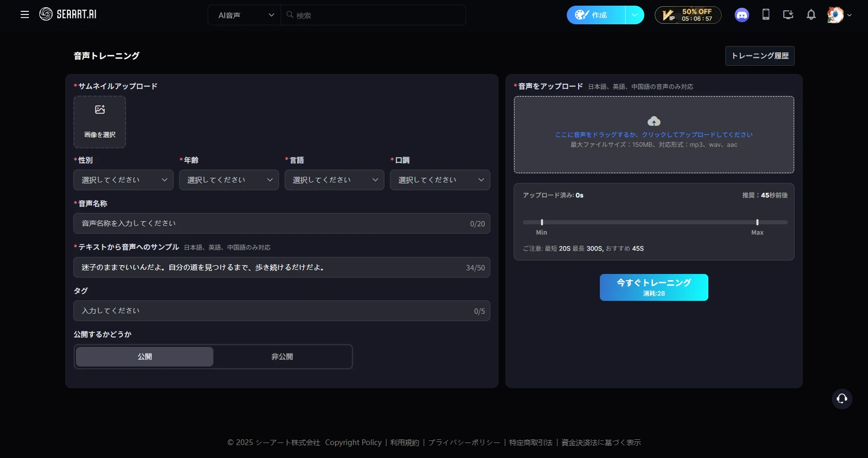Open the 言語 selection dropdown
Viewport: 868px width, 458px height.
334,180
